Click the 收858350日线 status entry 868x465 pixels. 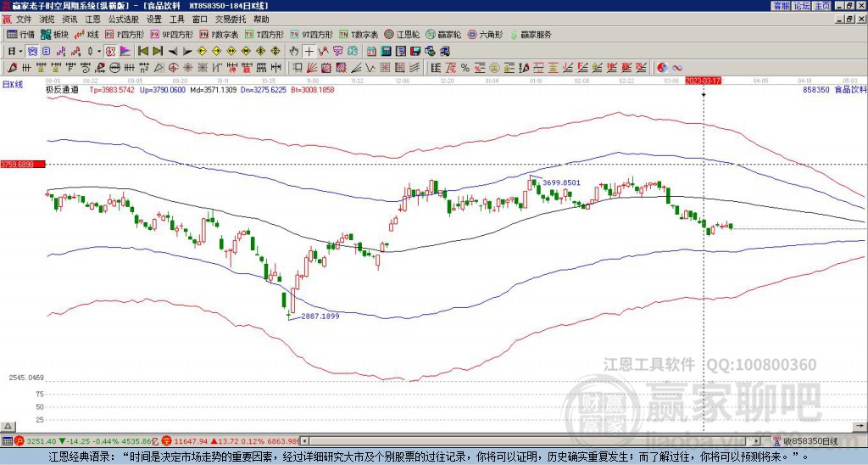point(810,441)
